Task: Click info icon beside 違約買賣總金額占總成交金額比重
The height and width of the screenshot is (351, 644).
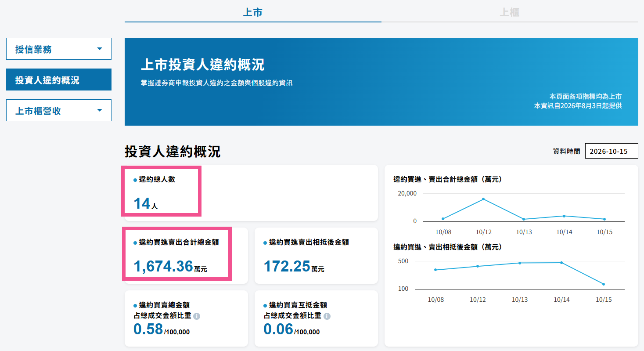Action: coord(197,316)
